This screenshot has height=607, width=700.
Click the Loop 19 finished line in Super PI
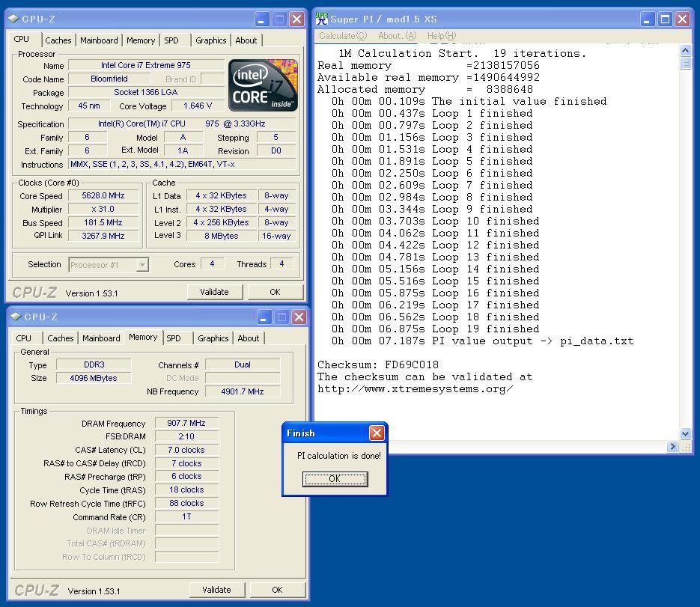435,329
